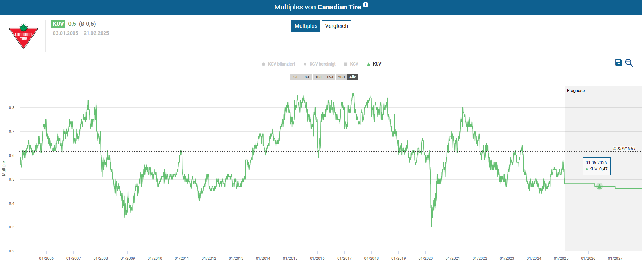Show the KCV series in legend
644x266 pixels.
coord(351,64)
